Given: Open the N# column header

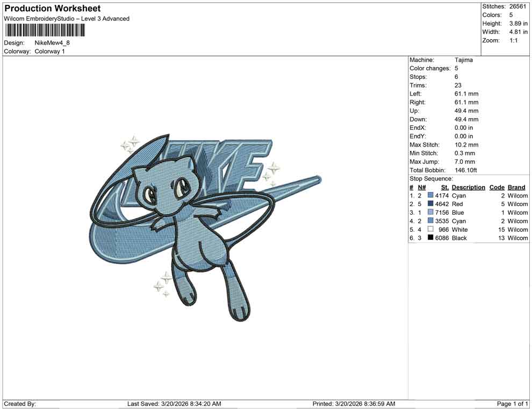Looking at the screenshot, I should click(422, 187).
